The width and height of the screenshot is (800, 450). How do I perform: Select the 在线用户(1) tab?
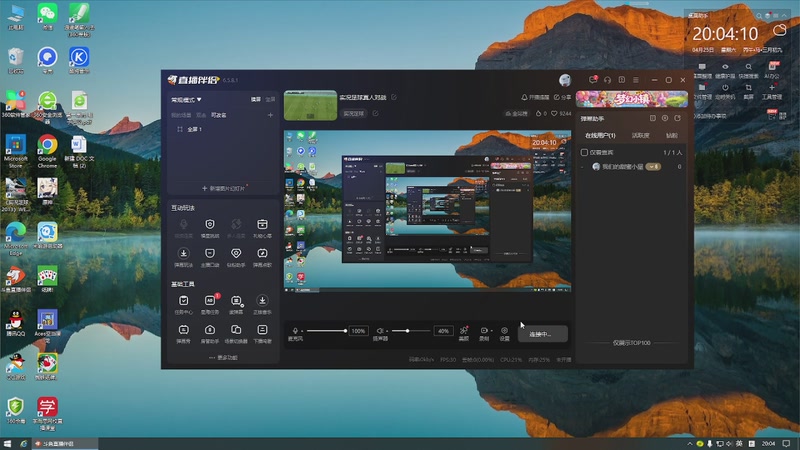coord(600,136)
